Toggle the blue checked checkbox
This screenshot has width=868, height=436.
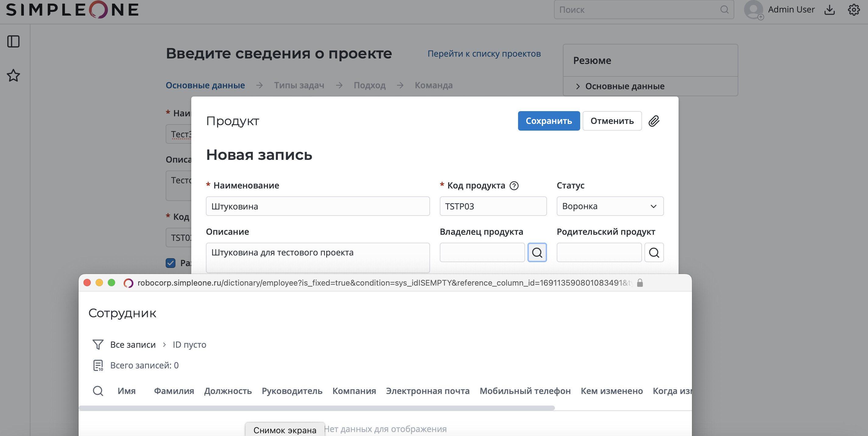point(171,263)
